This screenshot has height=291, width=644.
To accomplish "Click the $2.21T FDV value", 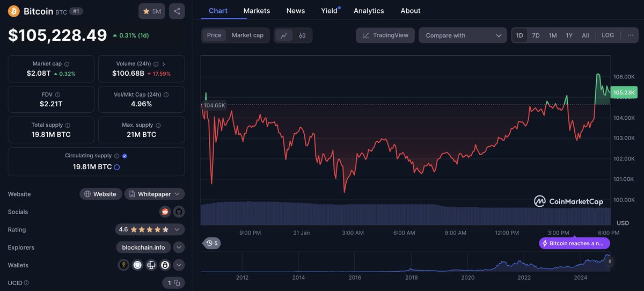I will (51, 104).
